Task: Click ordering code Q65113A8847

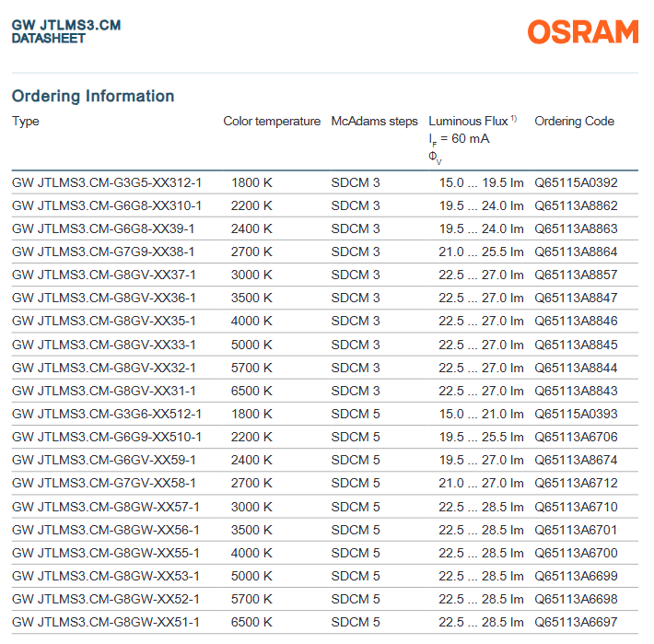Action: click(x=576, y=298)
